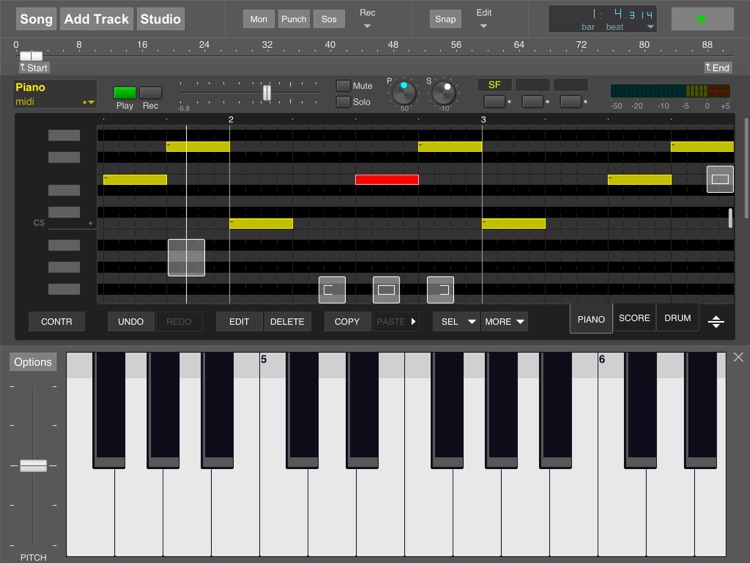
Task: Tap the rectangle icon at right grid edge
Action: tap(720, 179)
